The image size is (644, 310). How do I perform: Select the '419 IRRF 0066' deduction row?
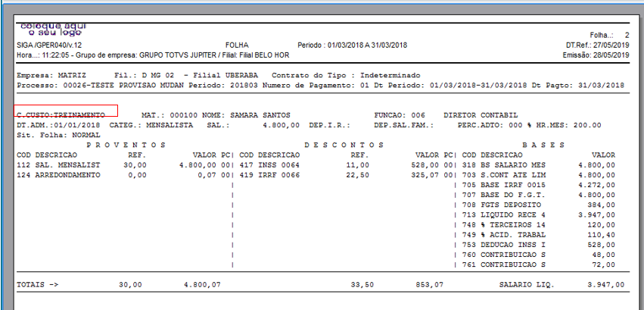click(x=345, y=175)
